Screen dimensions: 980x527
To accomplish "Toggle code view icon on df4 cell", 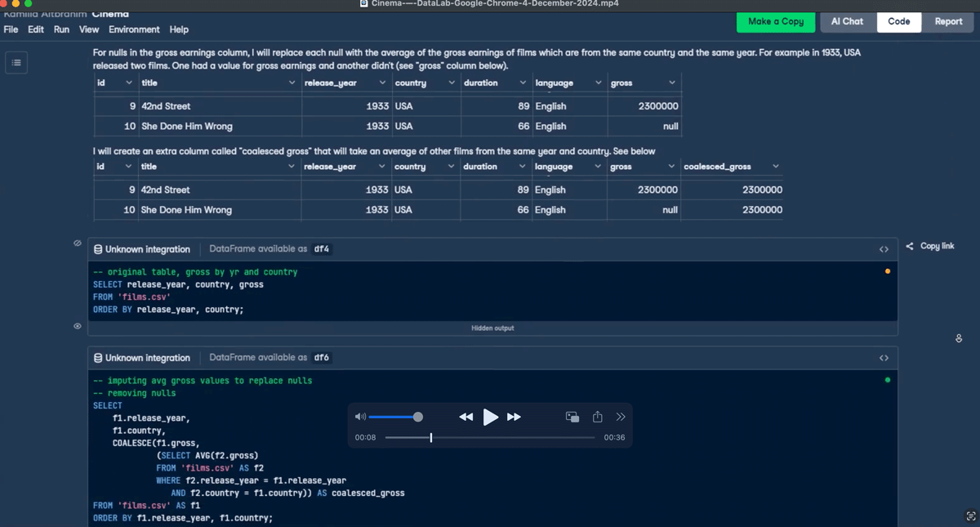I will [x=884, y=249].
